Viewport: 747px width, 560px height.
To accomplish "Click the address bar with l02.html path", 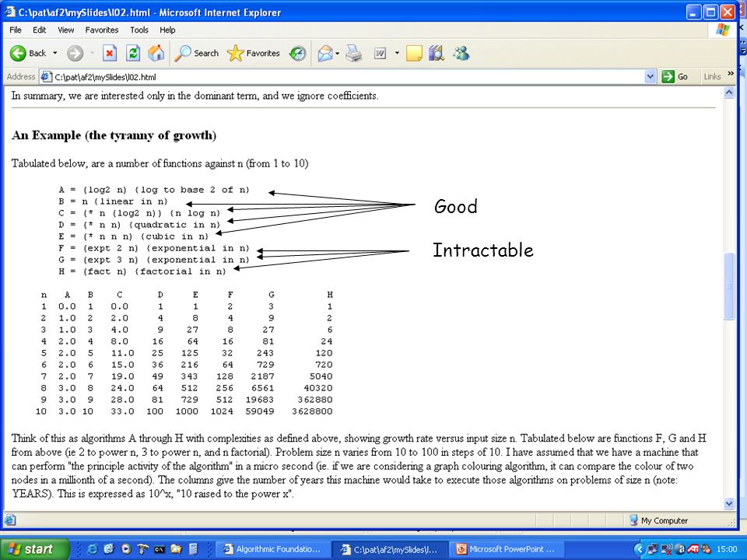I will click(x=348, y=77).
